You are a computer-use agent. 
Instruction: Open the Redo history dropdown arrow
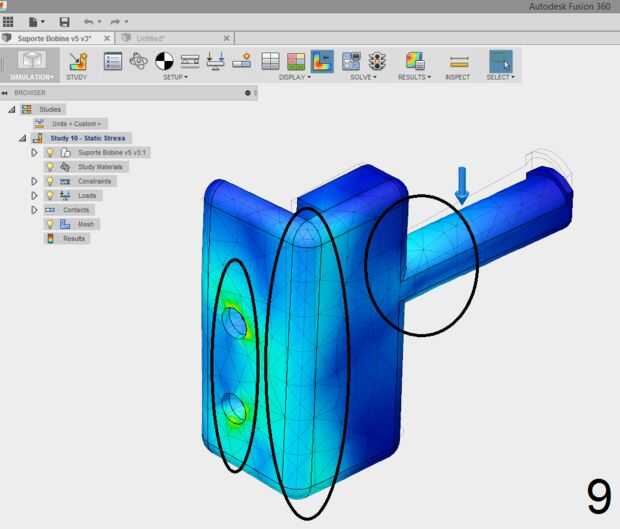pos(126,22)
